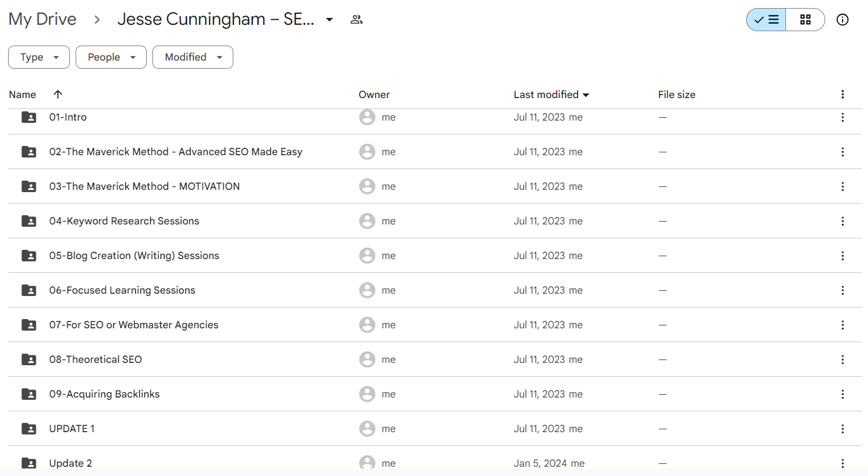Screen dimensions: 868x476
Task: Click the Jesse Cunningham folder breadcrumb title
Action: [x=215, y=19]
